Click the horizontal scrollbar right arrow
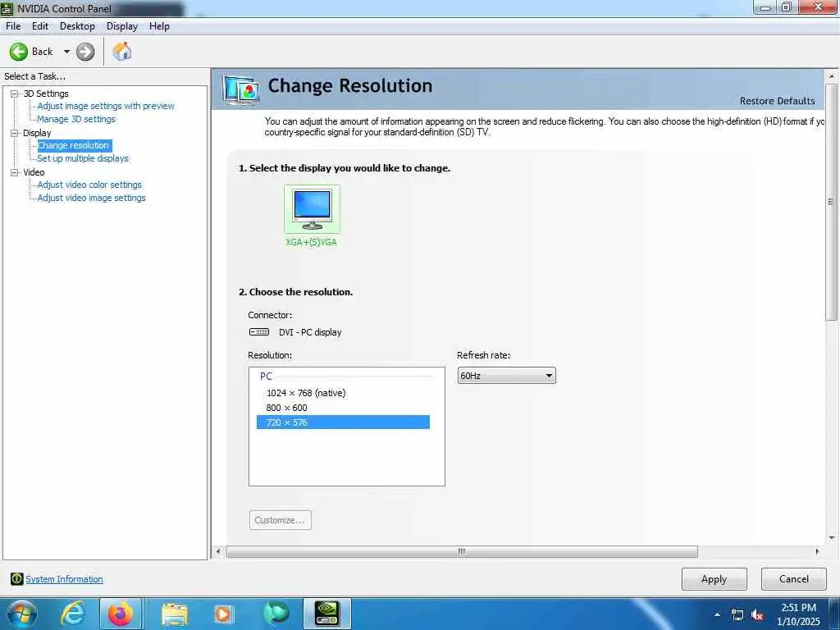The image size is (840, 630). pos(817,551)
